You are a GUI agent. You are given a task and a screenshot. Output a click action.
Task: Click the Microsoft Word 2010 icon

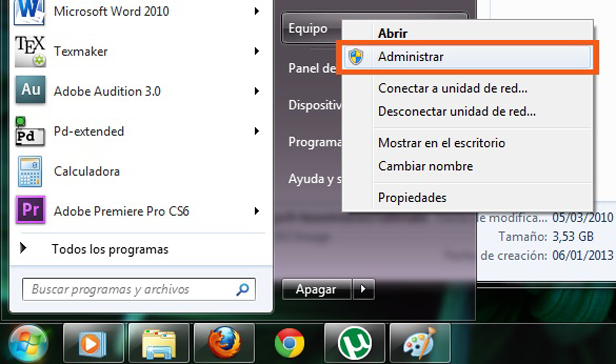coord(29,12)
